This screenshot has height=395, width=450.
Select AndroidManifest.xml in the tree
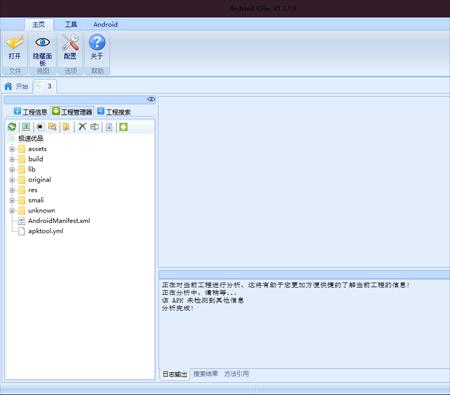coord(59,221)
